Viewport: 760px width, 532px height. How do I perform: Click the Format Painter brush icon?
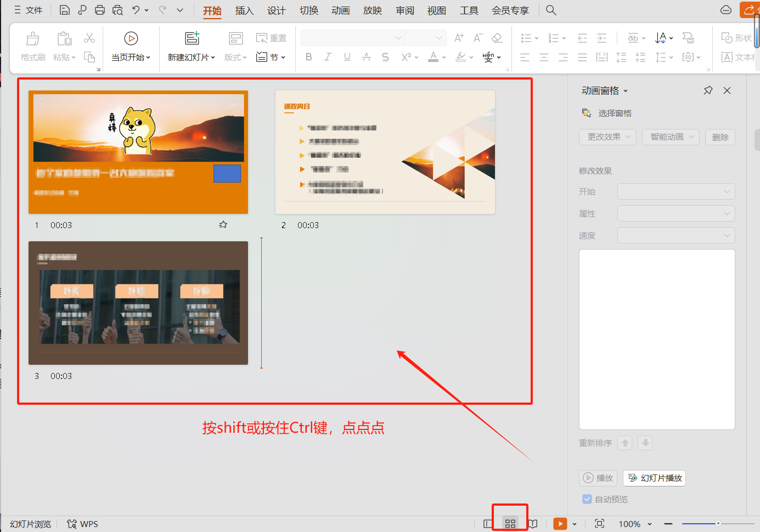point(33,38)
